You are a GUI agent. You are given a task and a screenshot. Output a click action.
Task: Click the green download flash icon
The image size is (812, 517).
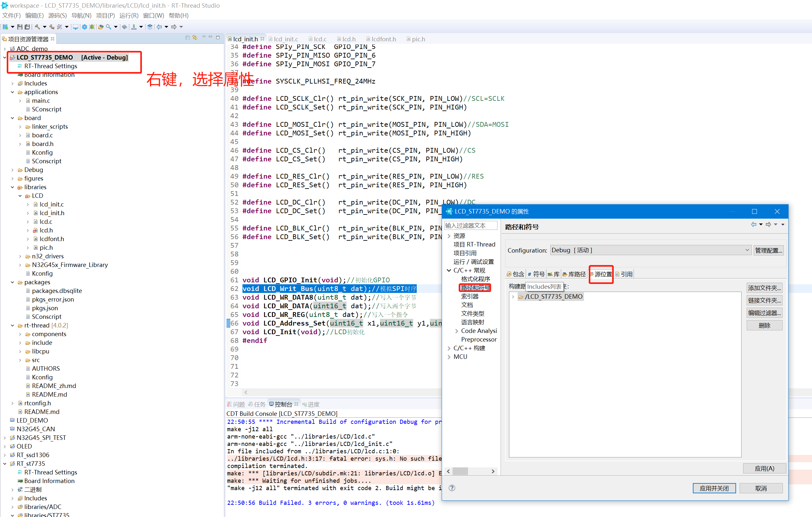point(134,27)
